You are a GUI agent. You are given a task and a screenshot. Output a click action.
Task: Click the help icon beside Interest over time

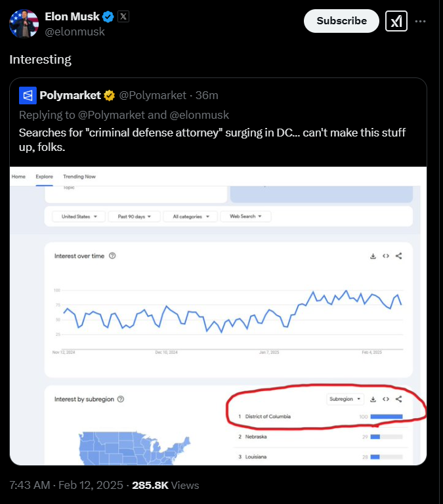[x=112, y=256]
